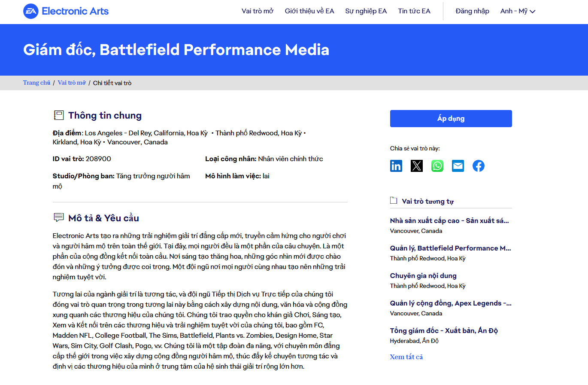Open the Anh - Mỹ language dropdown
The height and width of the screenshot is (385, 588).
[x=518, y=11]
